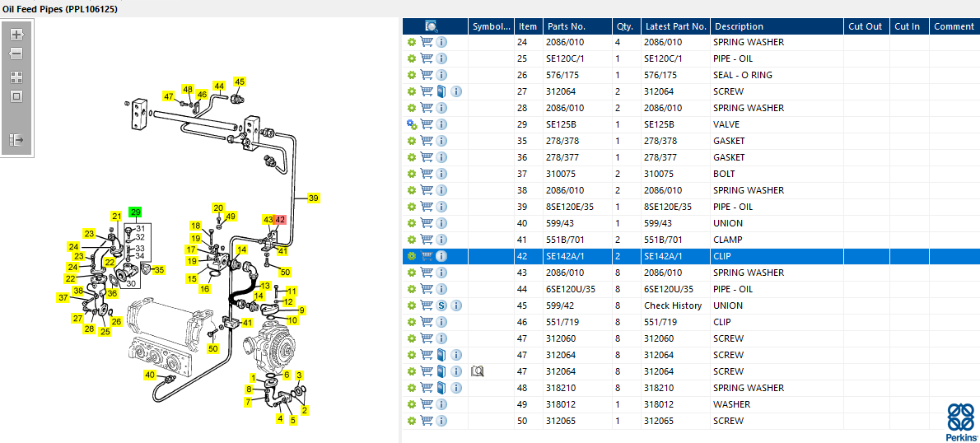Select callout 39 in the diagram
Image resolution: width=980 pixels, height=443 pixels.
pos(313,198)
